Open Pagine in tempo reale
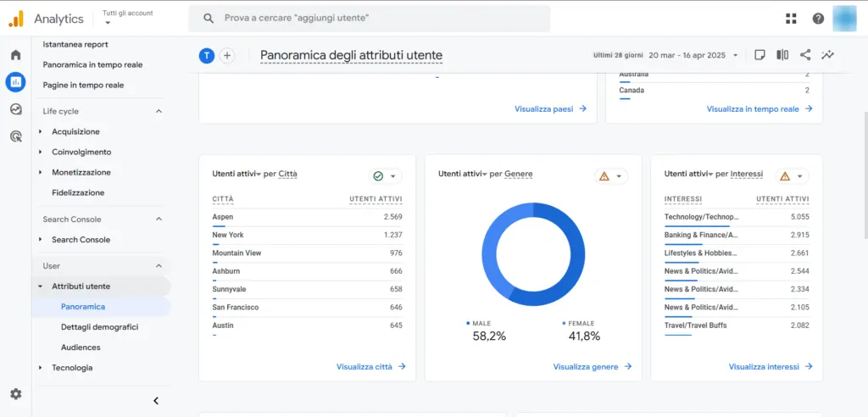868x417 pixels. [83, 86]
